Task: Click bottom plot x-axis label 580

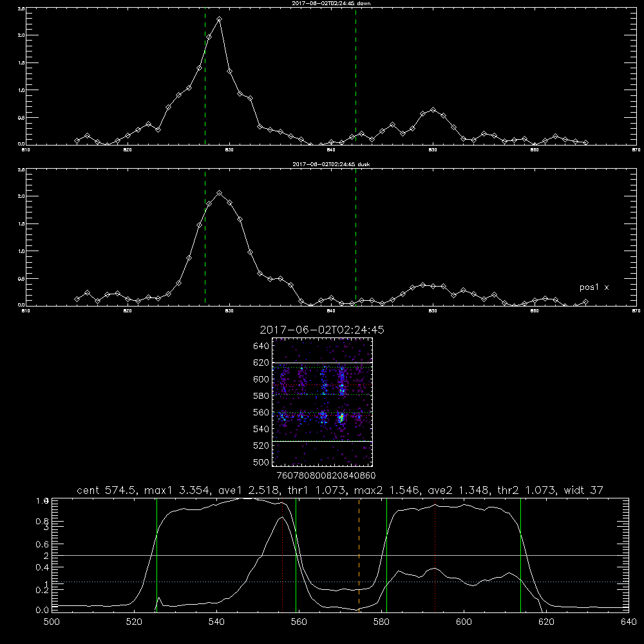Action: click(x=381, y=622)
